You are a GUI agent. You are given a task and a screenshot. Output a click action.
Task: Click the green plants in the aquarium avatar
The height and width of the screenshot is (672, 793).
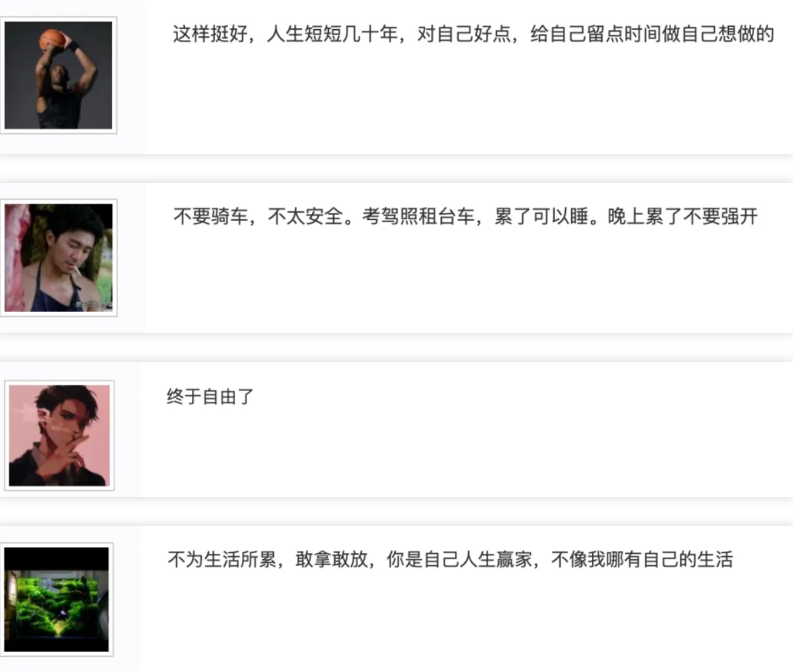point(57,606)
